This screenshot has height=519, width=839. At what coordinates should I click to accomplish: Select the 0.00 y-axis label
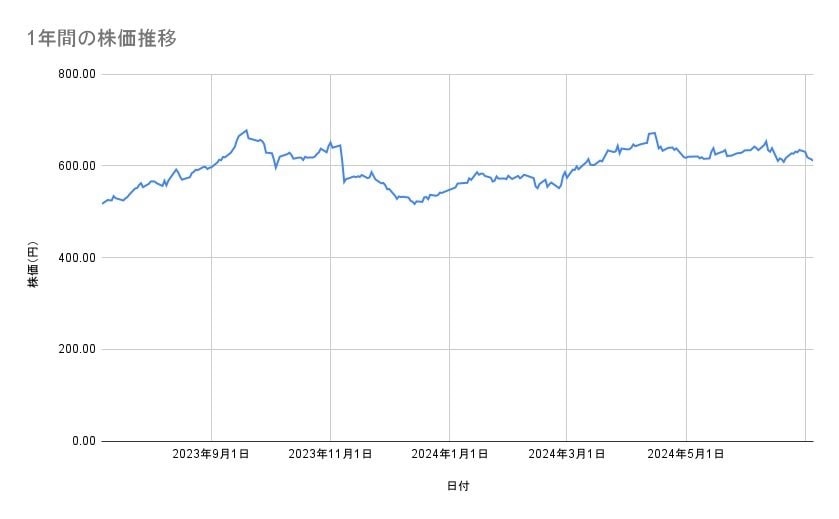click(x=82, y=441)
